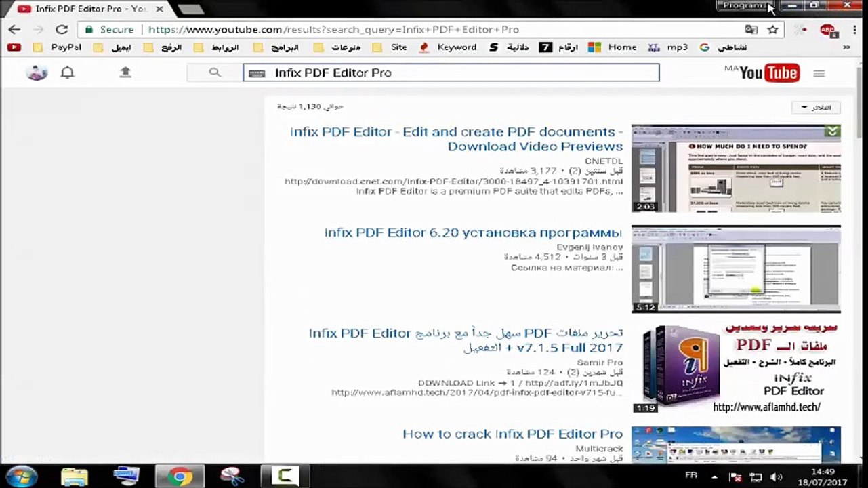
Task: Open the 2:03 video thumbnail
Action: (x=736, y=168)
